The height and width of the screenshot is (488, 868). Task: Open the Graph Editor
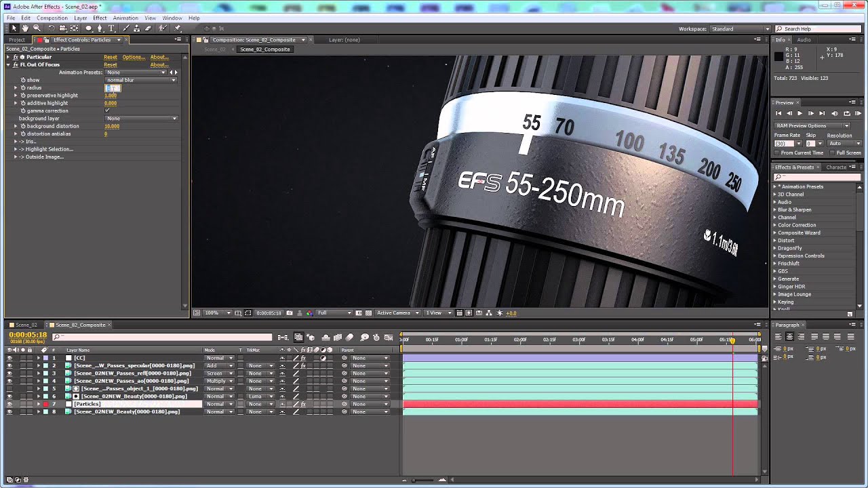pos(389,337)
